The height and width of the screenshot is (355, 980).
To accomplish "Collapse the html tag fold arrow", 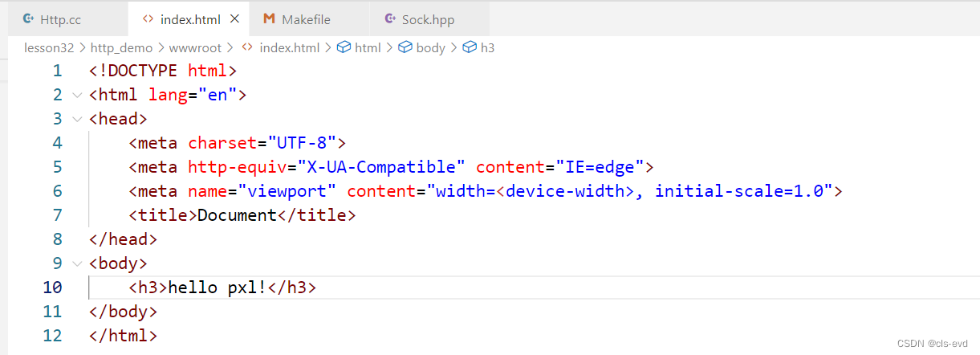I will pos(77,95).
